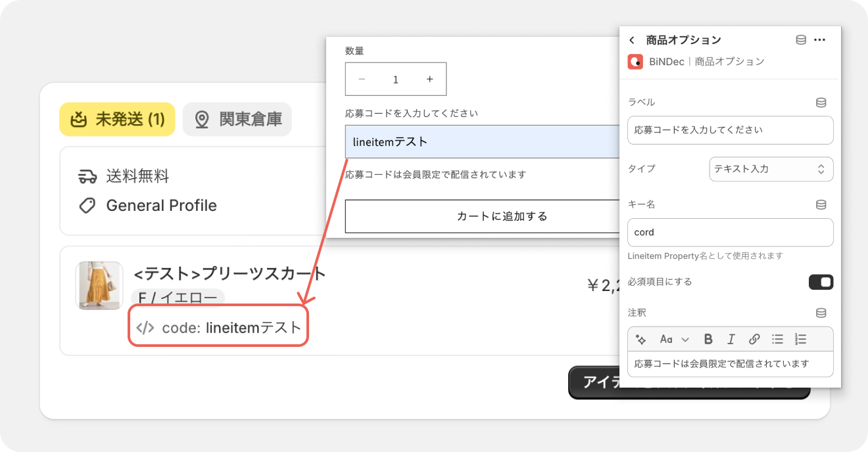The width and height of the screenshot is (868, 452).
Task: Toggle the 必須項目にする switch
Action: click(x=821, y=282)
